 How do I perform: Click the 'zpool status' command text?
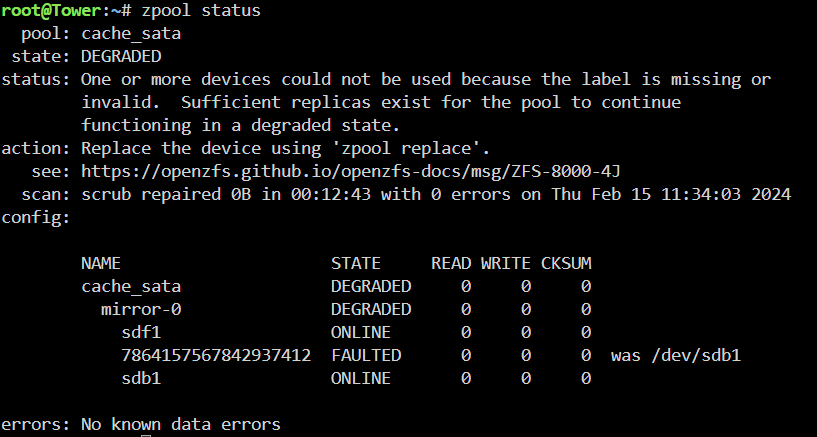[201, 11]
